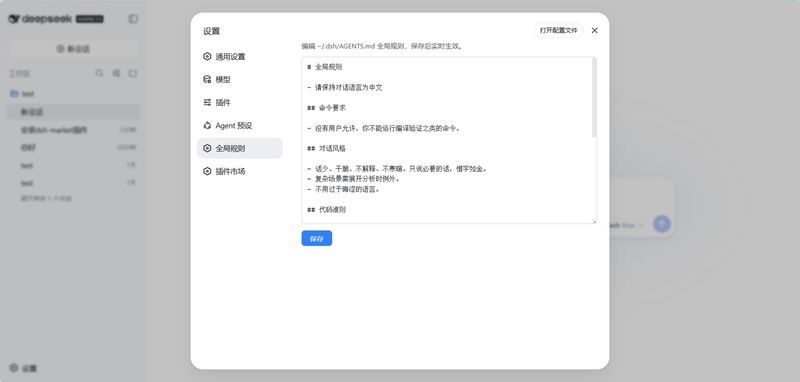Close the 设置 dialog with X
The width and height of the screenshot is (800, 382).
[x=594, y=31]
